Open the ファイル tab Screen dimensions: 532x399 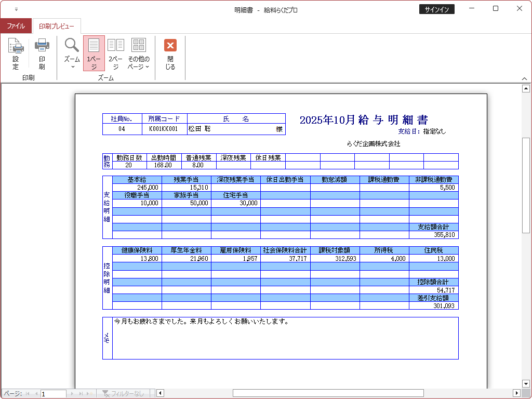coord(16,26)
